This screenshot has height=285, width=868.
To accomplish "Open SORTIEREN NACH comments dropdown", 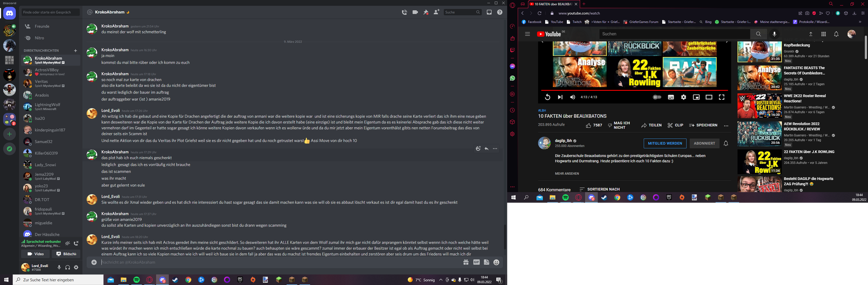I will click(x=599, y=189).
